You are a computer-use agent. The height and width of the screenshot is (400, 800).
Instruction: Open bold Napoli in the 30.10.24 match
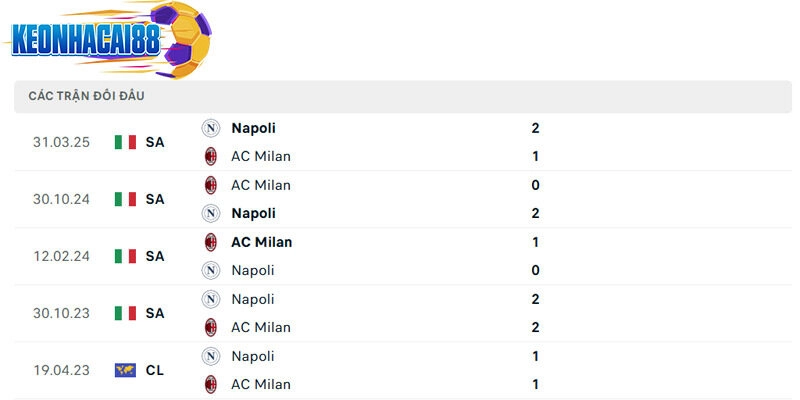coord(253,213)
